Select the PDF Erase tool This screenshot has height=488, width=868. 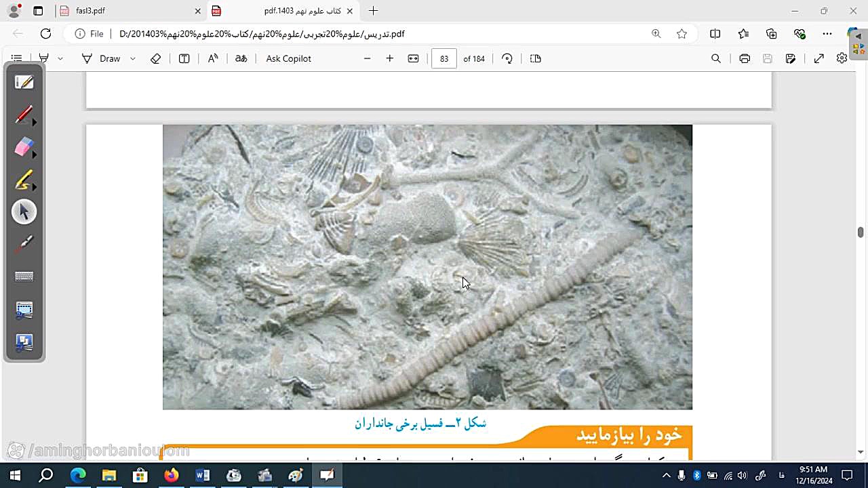[x=155, y=58]
